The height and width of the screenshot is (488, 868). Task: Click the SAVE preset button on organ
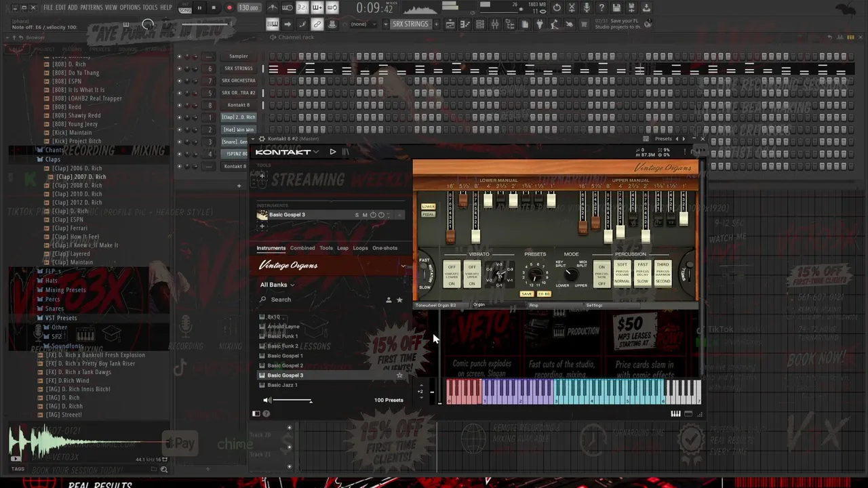[527, 294]
